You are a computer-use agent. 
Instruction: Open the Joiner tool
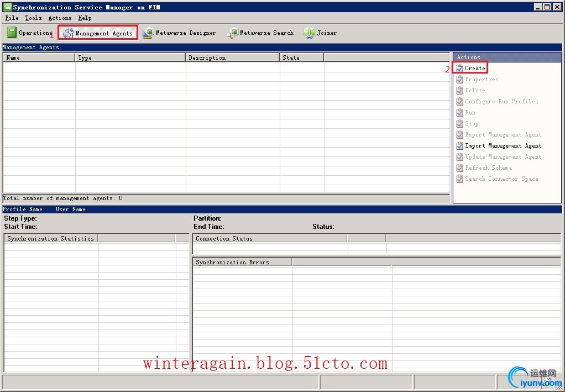(320, 33)
